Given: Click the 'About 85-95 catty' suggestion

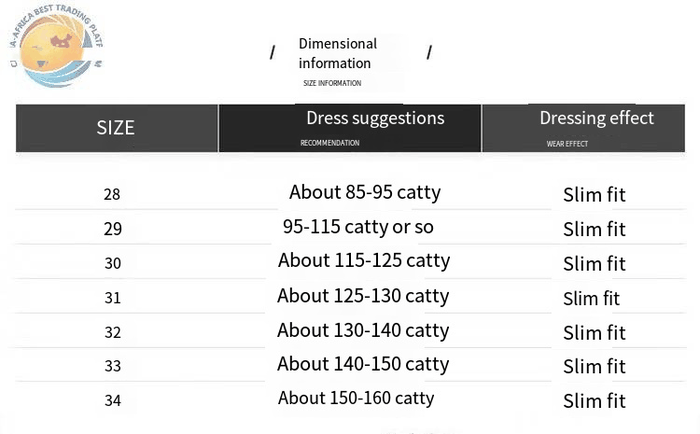Looking at the screenshot, I should (365, 192).
